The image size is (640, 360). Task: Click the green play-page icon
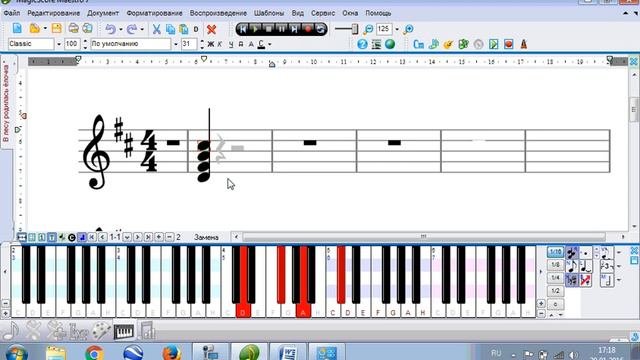click(x=493, y=44)
